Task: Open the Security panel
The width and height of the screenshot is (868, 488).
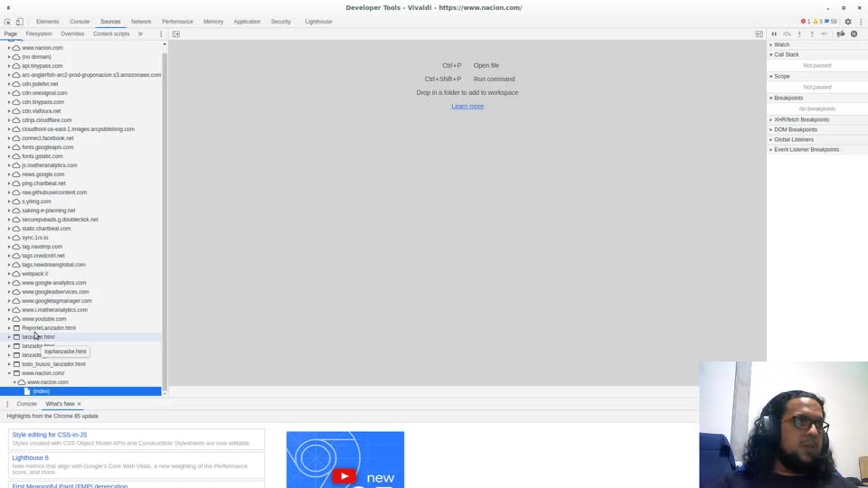Action: coord(280,22)
